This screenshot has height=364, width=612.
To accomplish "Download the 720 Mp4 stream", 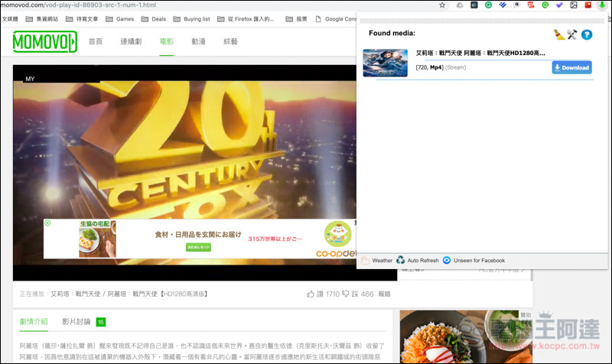I will click(x=571, y=67).
